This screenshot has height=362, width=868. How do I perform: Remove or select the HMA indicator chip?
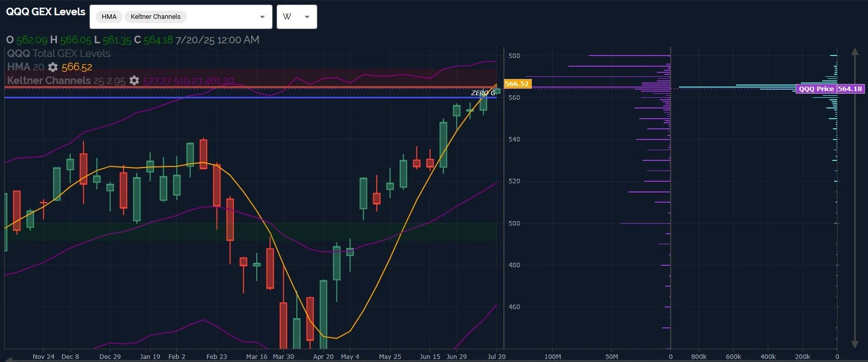[109, 17]
